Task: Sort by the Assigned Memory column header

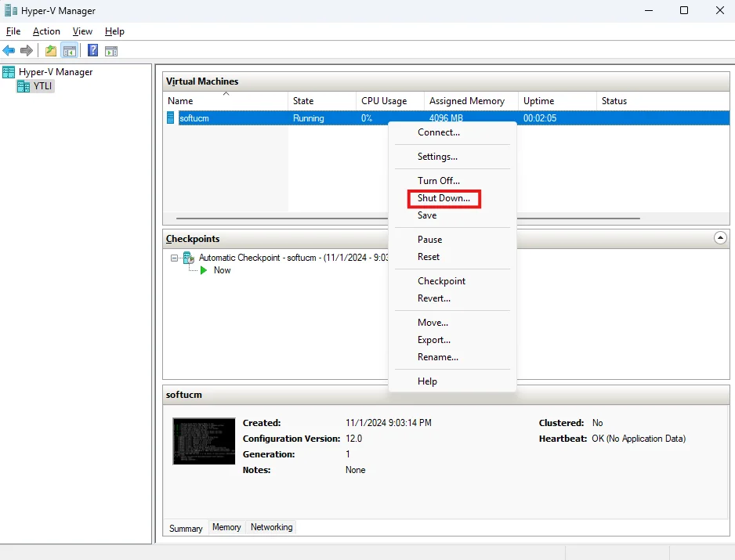Action: [471, 101]
